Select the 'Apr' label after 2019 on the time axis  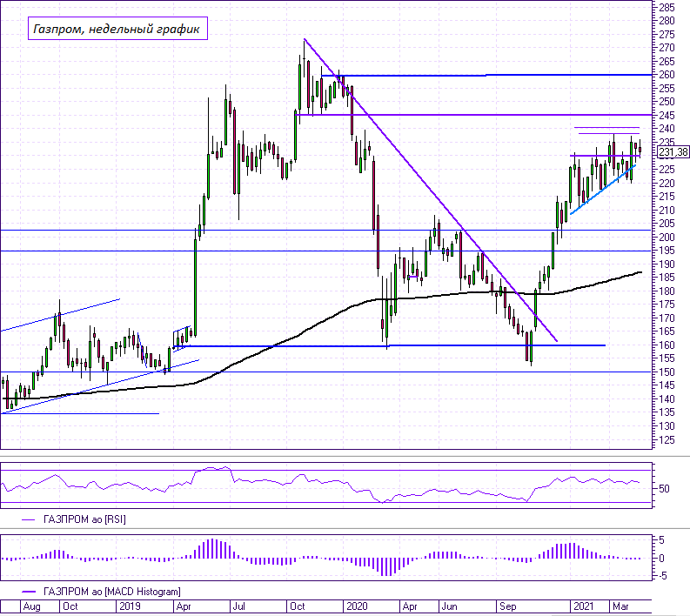[184, 606]
